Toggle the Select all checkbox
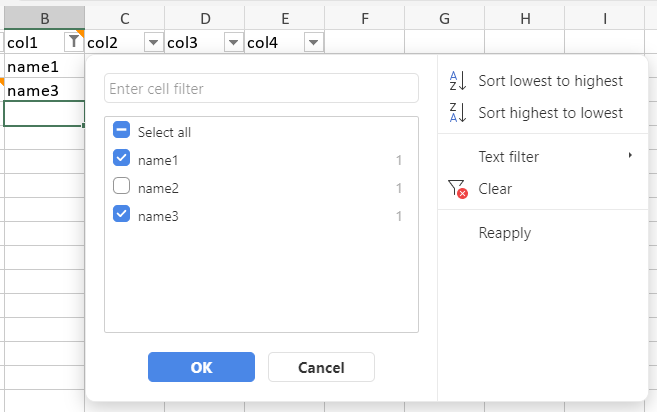 click(x=122, y=132)
